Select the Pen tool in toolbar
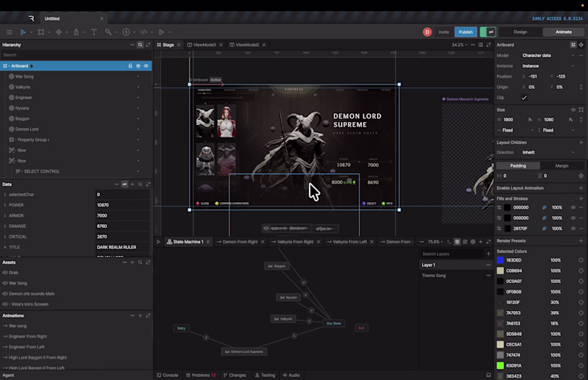The width and height of the screenshot is (588, 380). (76, 32)
